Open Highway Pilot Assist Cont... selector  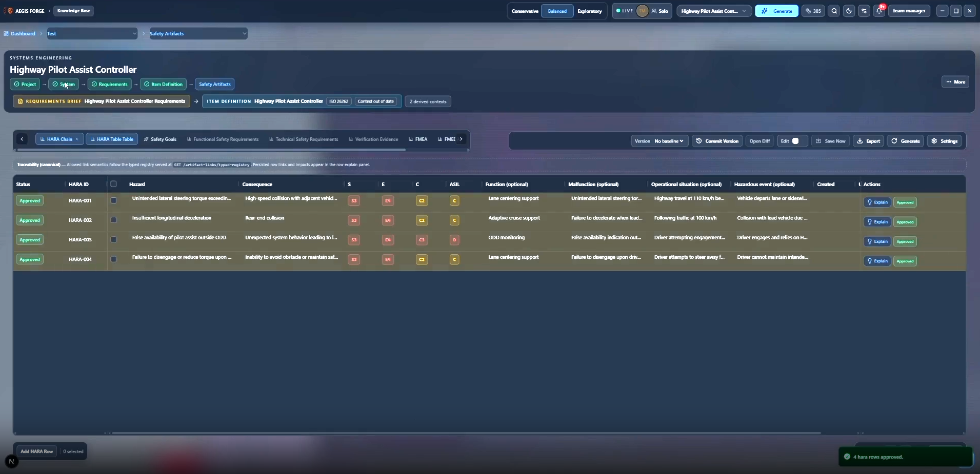tap(714, 11)
